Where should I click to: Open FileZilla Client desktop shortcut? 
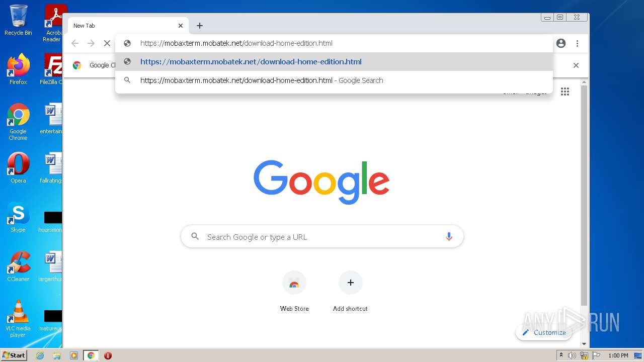(x=52, y=69)
